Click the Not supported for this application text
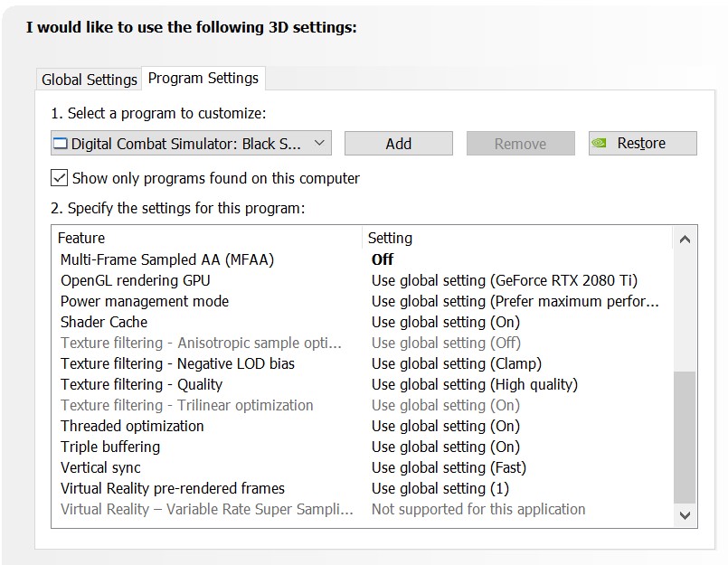The image size is (728, 565). [x=478, y=509]
